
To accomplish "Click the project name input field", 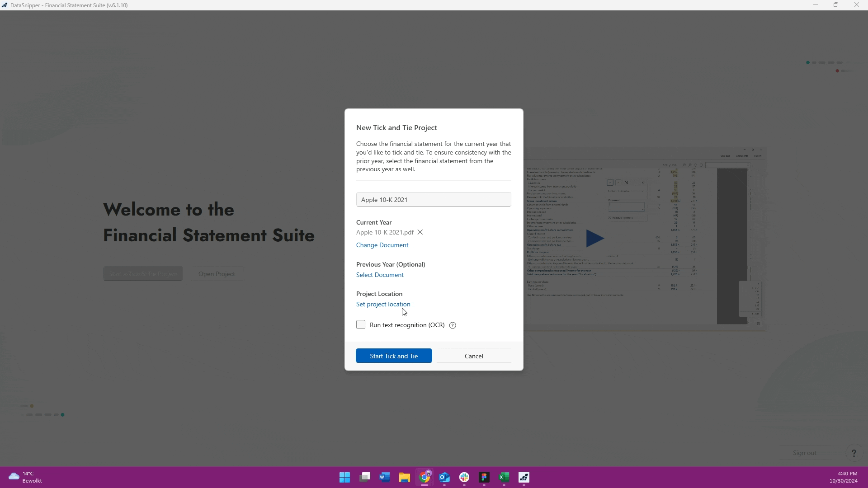I will [x=434, y=200].
